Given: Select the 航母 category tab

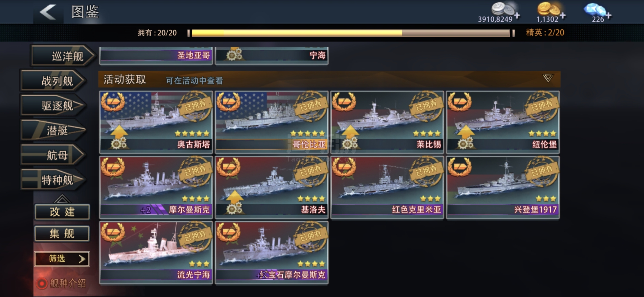Looking at the screenshot, I should (x=53, y=155).
